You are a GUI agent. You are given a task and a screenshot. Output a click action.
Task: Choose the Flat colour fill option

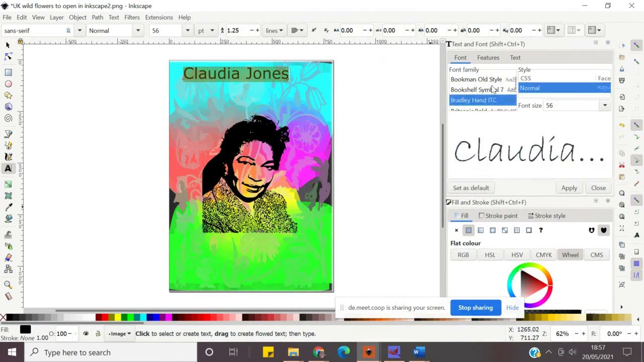(468, 230)
